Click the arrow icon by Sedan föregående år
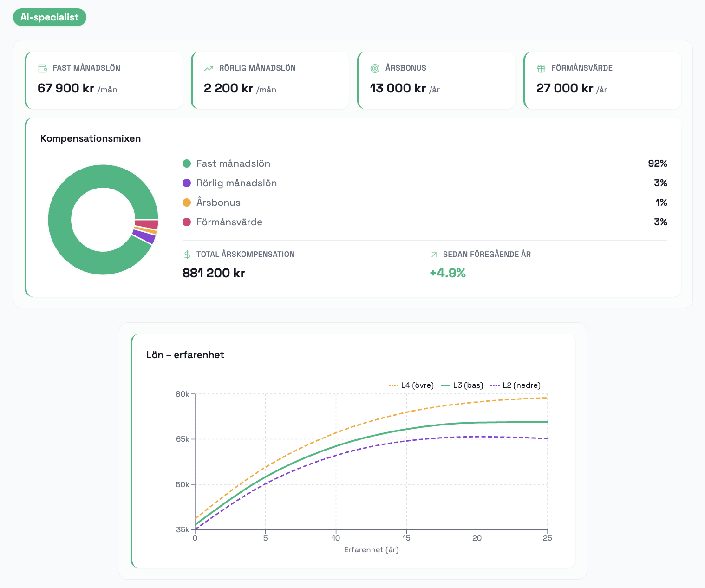The width and height of the screenshot is (705, 588). 434,255
